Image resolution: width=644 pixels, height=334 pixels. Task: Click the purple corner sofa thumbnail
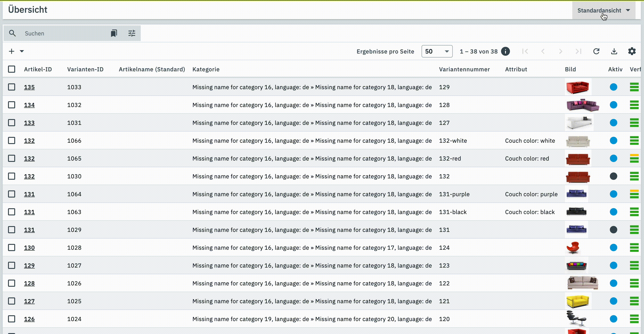583,105
